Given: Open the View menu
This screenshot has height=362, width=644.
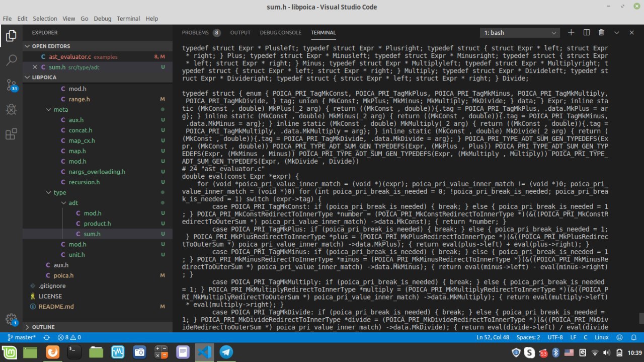Looking at the screenshot, I should click(x=69, y=19).
